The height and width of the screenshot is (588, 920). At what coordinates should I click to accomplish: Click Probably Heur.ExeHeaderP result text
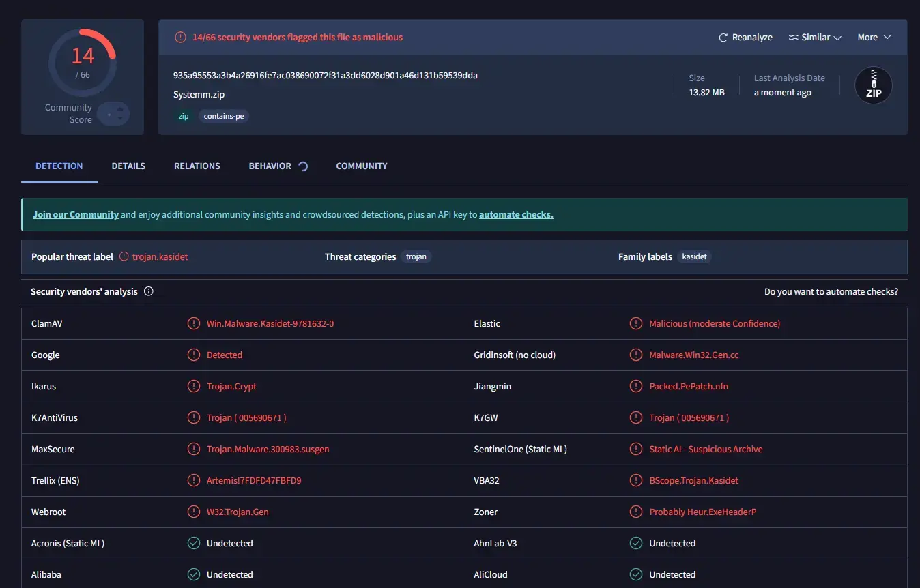703,512
